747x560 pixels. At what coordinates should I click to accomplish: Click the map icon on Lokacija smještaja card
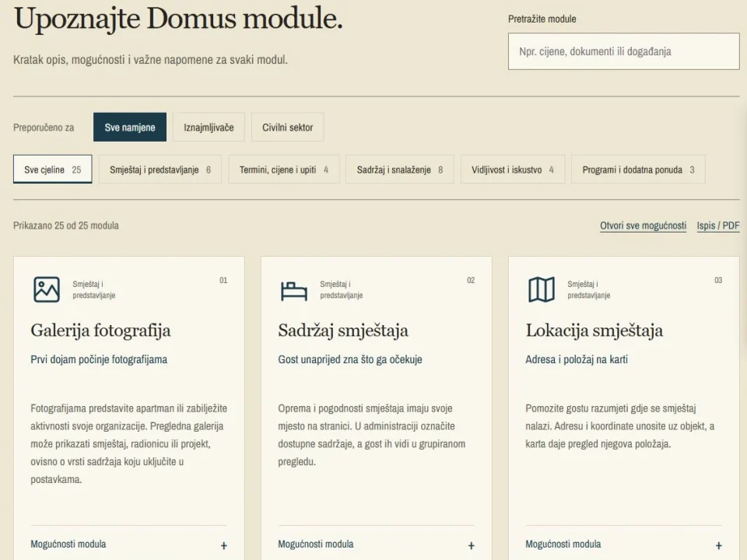(x=542, y=289)
